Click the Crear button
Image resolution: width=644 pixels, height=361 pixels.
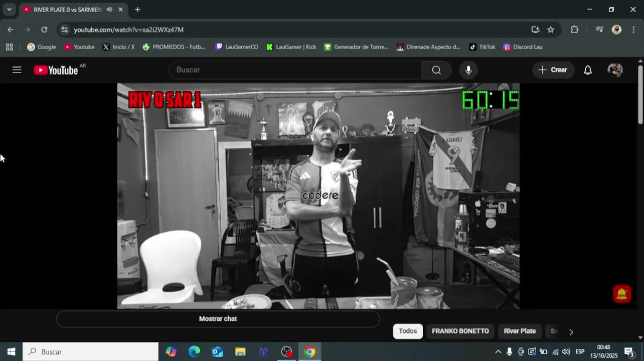point(553,70)
